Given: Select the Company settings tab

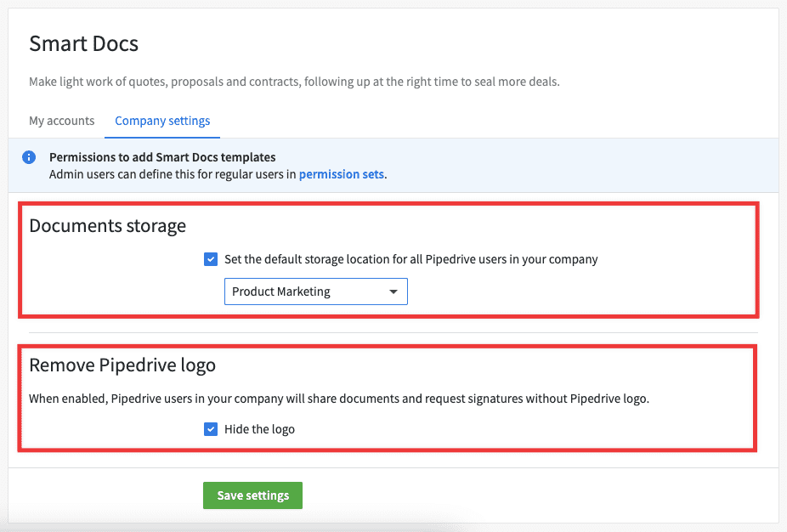Looking at the screenshot, I should [162, 121].
